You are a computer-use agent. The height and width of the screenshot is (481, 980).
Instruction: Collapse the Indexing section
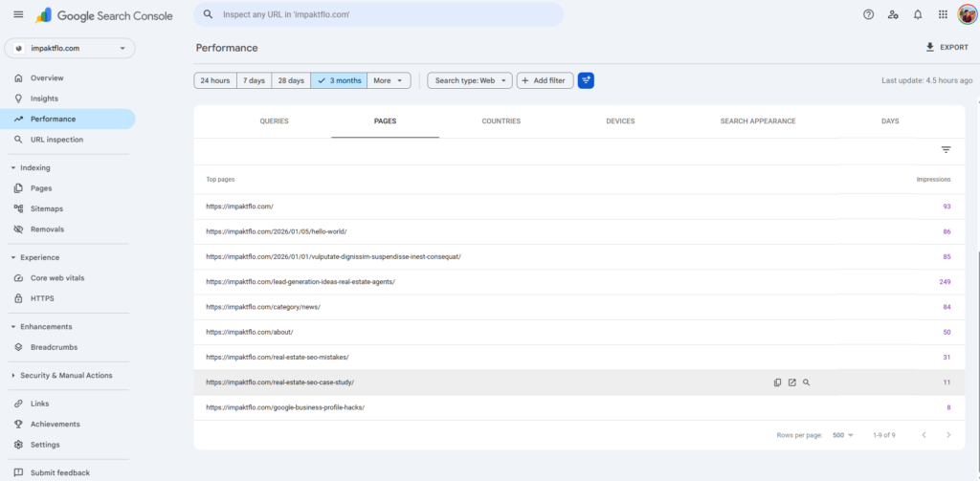point(32,168)
